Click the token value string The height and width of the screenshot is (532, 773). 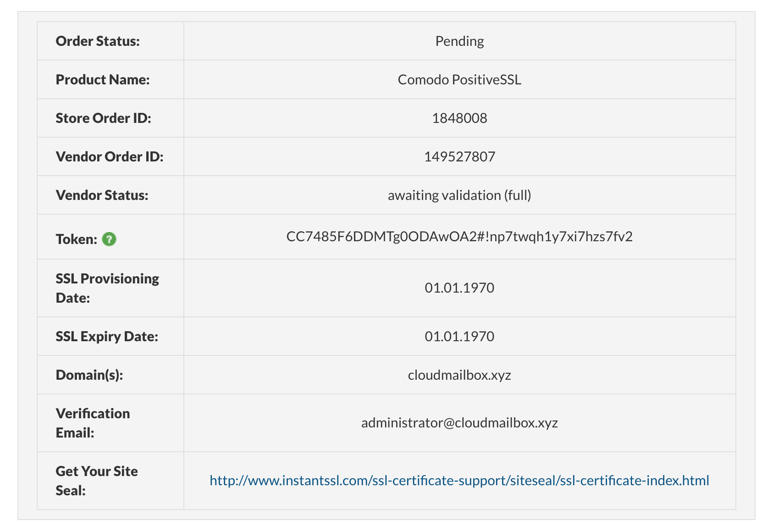click(x=459, y=237)
